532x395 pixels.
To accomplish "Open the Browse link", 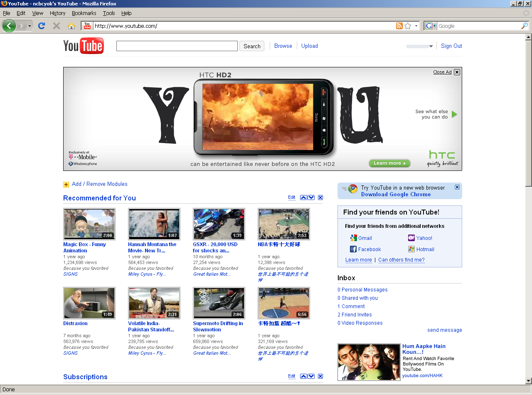I will (283, 46).
